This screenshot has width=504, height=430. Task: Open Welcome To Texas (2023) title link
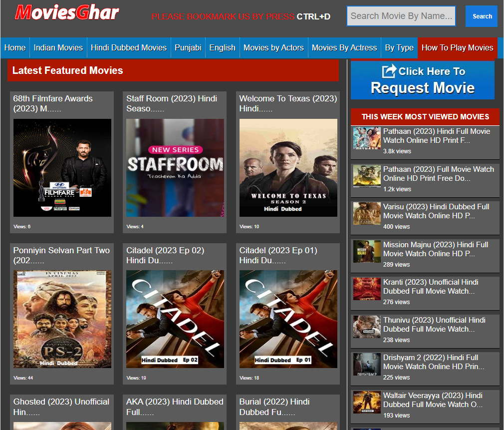click(x=288, y=103)
